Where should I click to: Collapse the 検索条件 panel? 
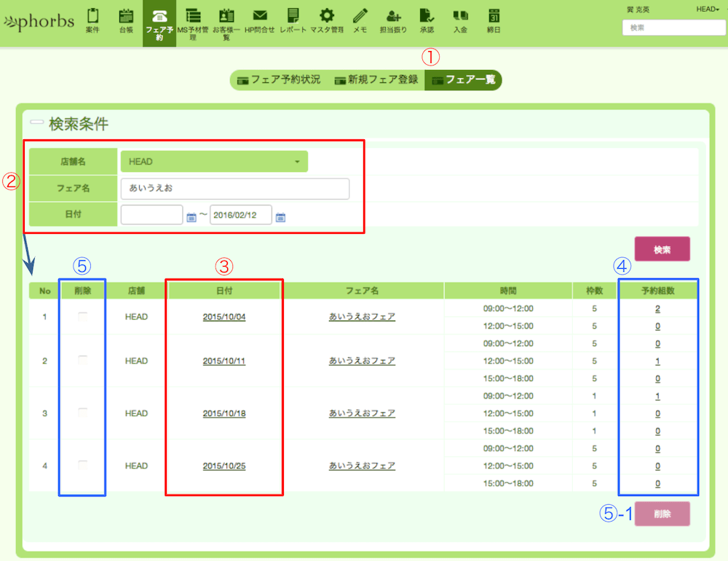click(x=36, y=122)
